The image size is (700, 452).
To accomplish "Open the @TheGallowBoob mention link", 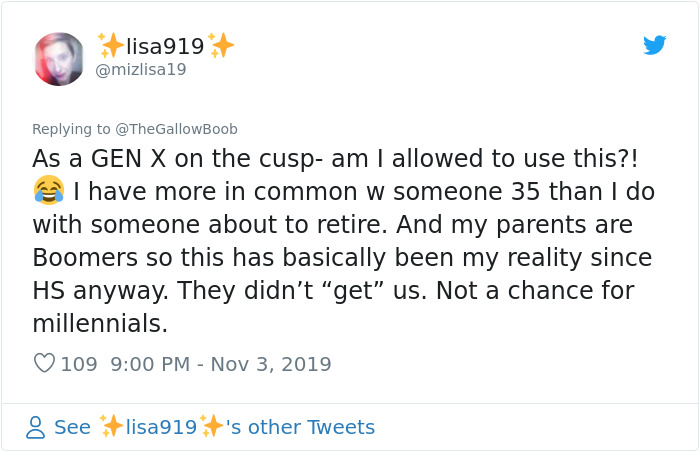I will click(177, 129).
